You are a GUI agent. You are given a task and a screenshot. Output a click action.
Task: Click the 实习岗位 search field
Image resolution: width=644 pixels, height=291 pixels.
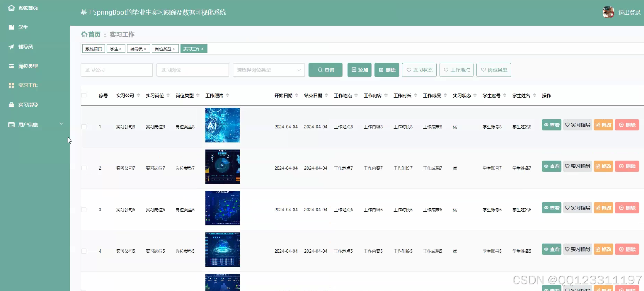(193, 70)
